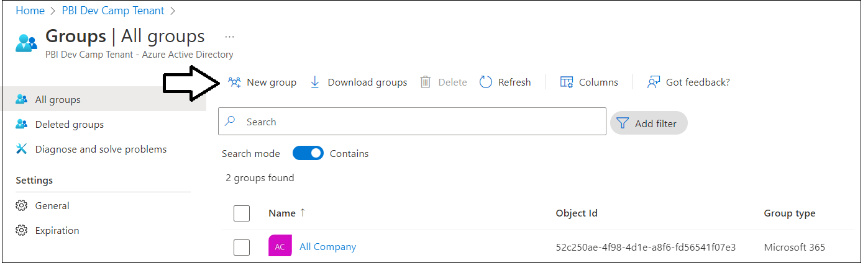The image size is (868, 268).
Task: Click into the Search field
Action: [412, 122]
